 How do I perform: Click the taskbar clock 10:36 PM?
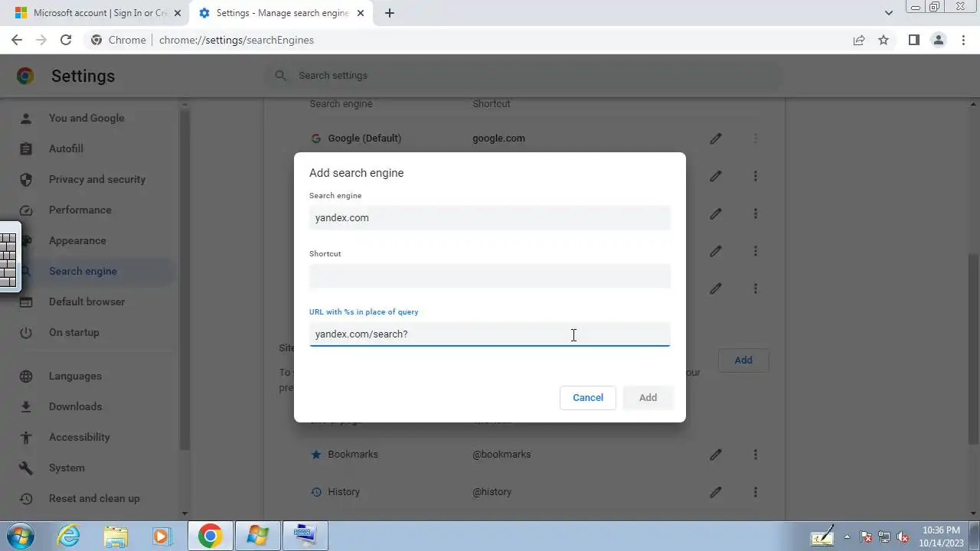point(941,530)
